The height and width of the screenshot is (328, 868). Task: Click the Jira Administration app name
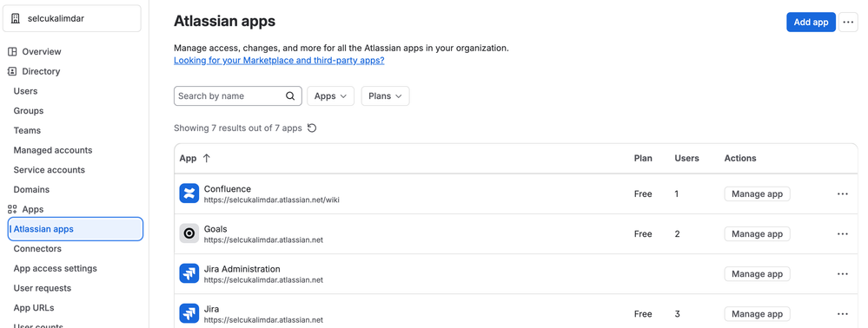[242, 269]
